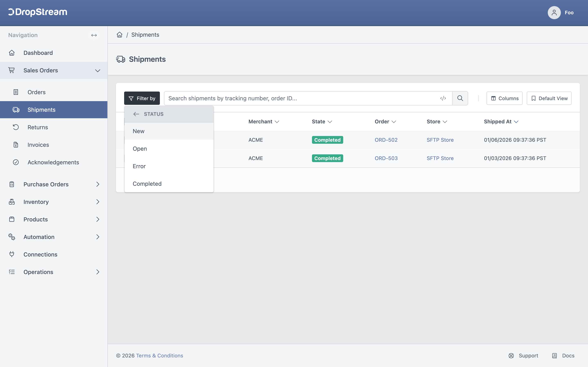The height and width of the screenshot is (367, 588).
Task: Open order link ORD-502
Action: (386, 140)
